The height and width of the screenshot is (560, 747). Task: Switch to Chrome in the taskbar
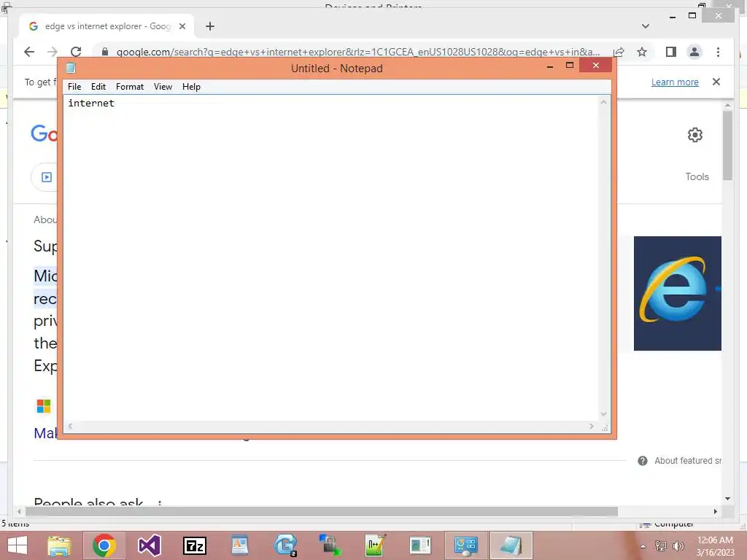(104, 545)
